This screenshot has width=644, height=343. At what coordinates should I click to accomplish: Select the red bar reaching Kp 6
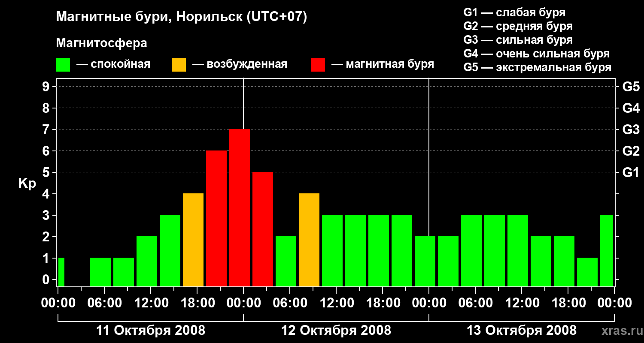[216, 218]
